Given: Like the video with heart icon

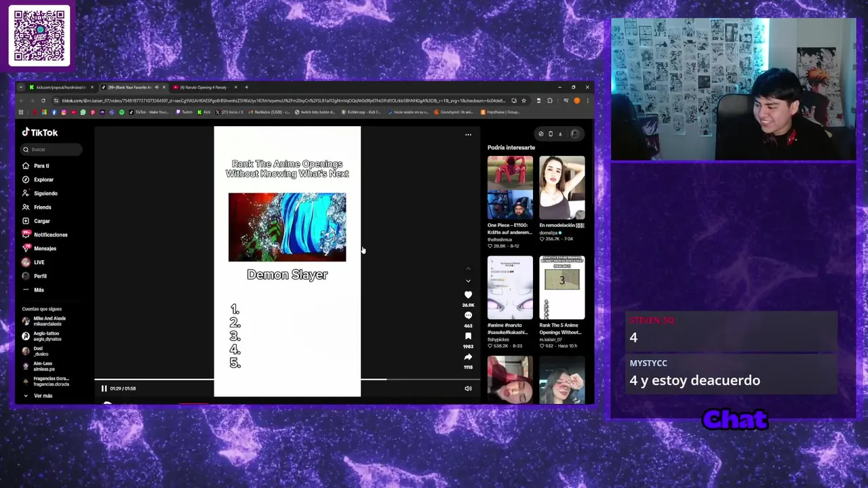Looking at the screenshot, I should [468, 295].
